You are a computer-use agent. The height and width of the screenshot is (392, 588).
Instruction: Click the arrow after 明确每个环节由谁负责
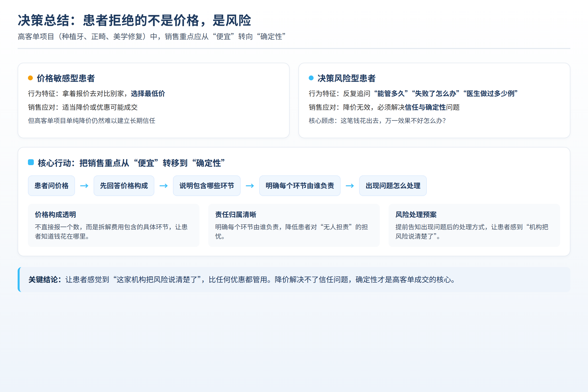[350, 186]
